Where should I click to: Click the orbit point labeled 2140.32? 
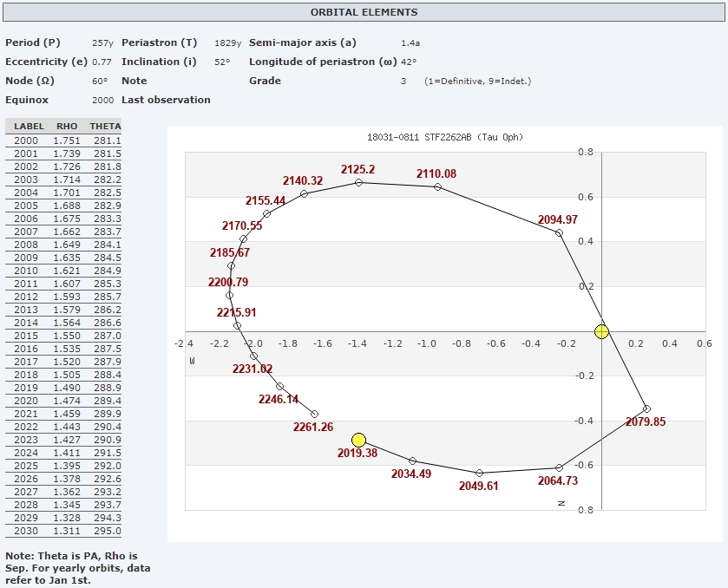[304, 193]
